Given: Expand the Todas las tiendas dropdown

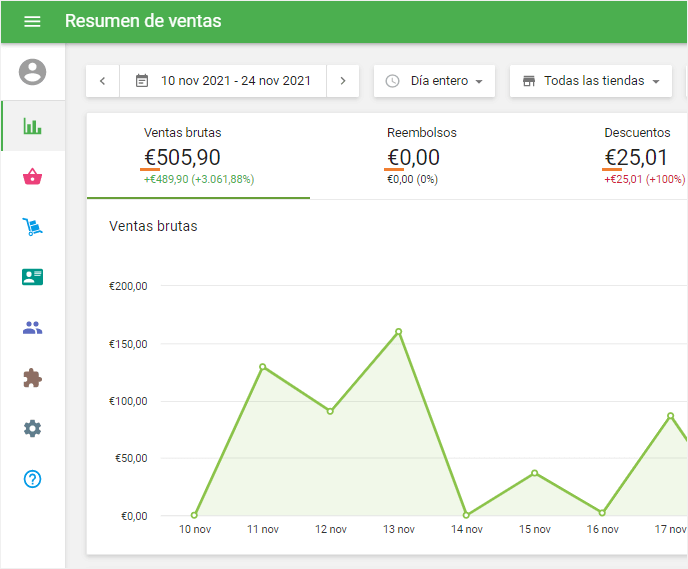Looking at the screenshot, I should (x=591, y=81).
